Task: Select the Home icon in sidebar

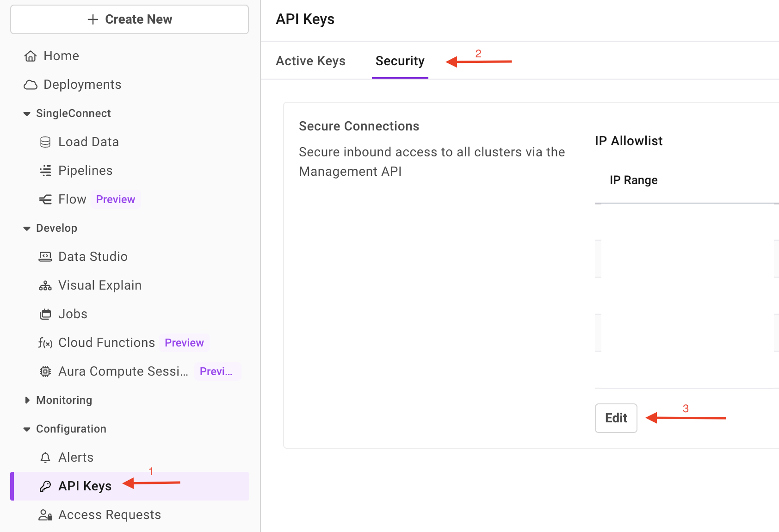Action: [x=30, y=56]
